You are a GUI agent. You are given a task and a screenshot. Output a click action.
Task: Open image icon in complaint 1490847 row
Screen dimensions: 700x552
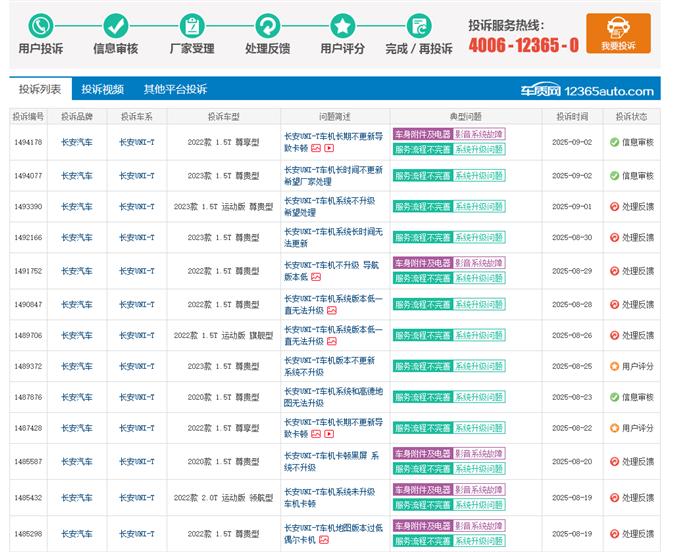(x=332, y=311)
